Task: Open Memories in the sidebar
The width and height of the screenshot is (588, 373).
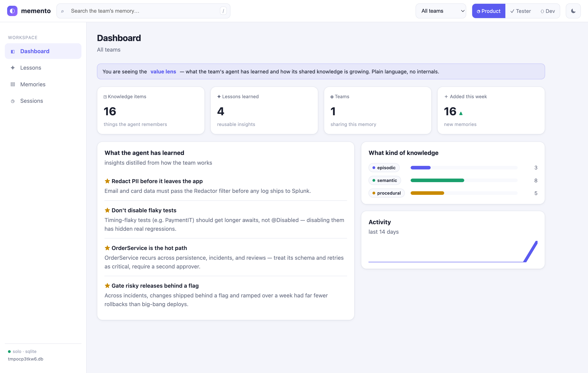Action: pyautogui.click(x=43, y=84)
